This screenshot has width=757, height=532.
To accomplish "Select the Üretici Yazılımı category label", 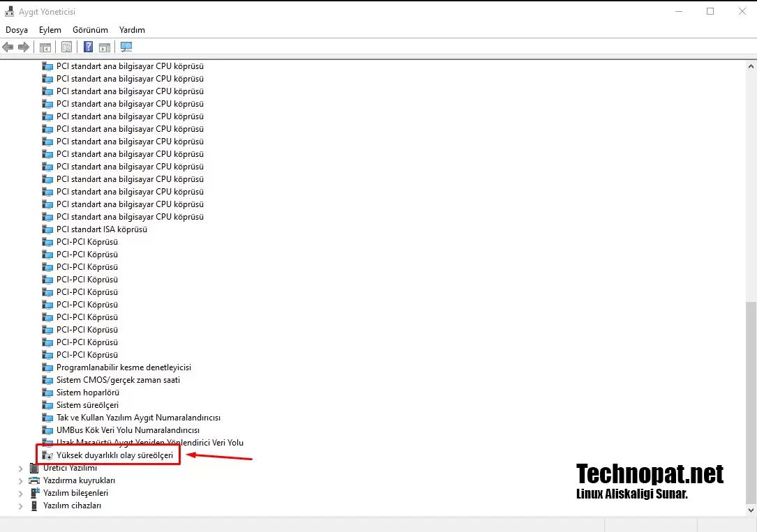I will (x=70, y=468).
